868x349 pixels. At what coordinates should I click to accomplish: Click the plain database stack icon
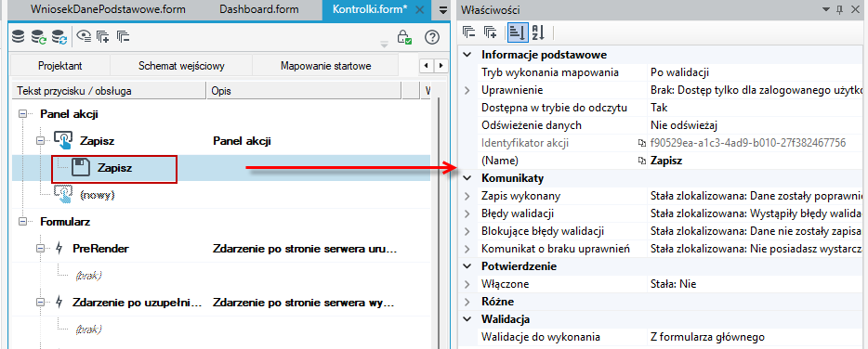[19, 37]
